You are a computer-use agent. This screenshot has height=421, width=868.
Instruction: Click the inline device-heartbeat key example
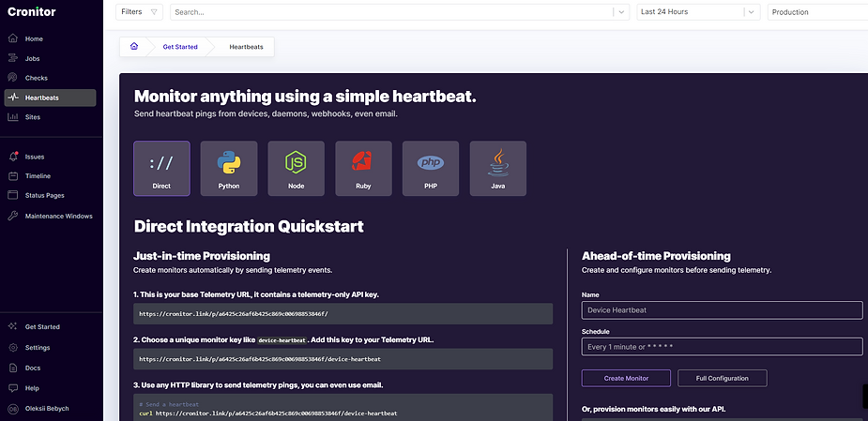282,340
